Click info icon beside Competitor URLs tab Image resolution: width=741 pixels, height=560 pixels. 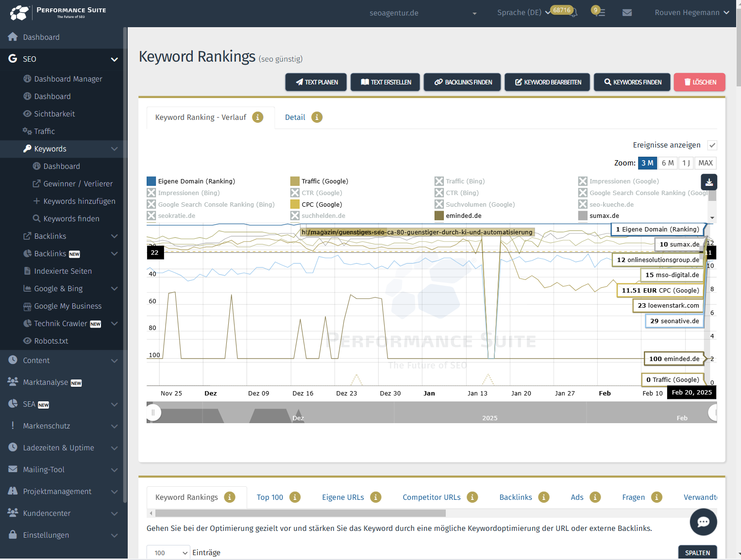coord(472,497)
